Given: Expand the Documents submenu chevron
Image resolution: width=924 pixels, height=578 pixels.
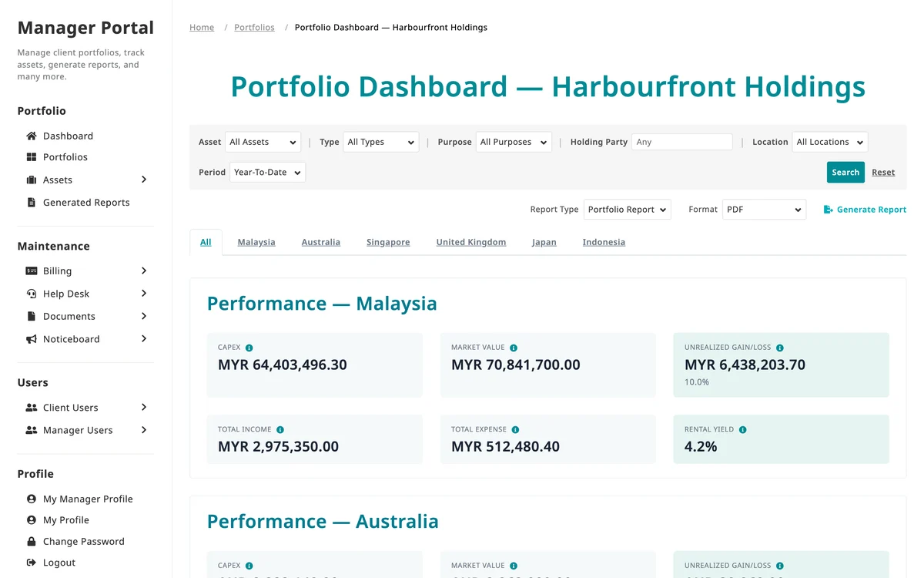Looking at the screenshot, I should 144,316.
